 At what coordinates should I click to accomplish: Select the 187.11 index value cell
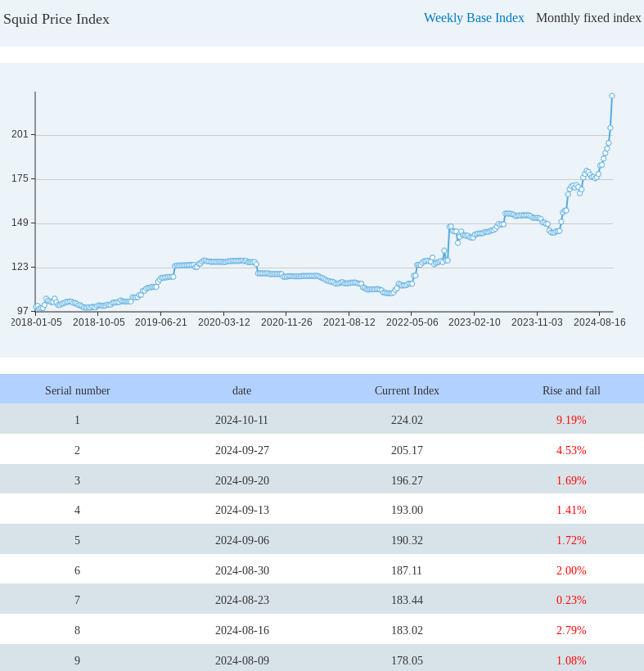coord(407,570)
